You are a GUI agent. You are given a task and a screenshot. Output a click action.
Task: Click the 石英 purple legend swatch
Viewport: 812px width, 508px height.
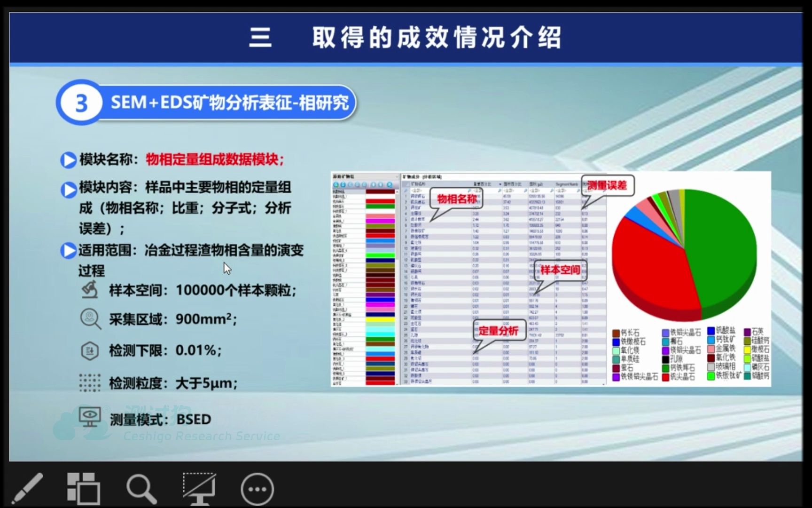coord(747,332)
